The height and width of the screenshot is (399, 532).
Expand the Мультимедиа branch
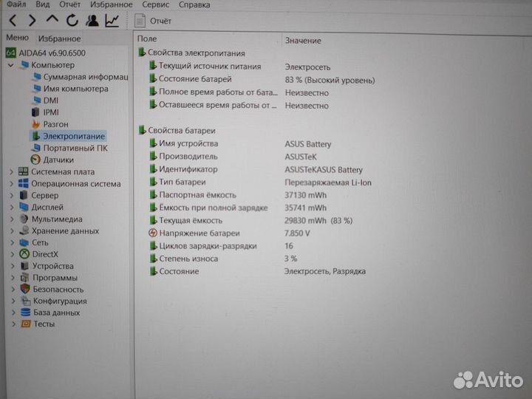point(13,219)
